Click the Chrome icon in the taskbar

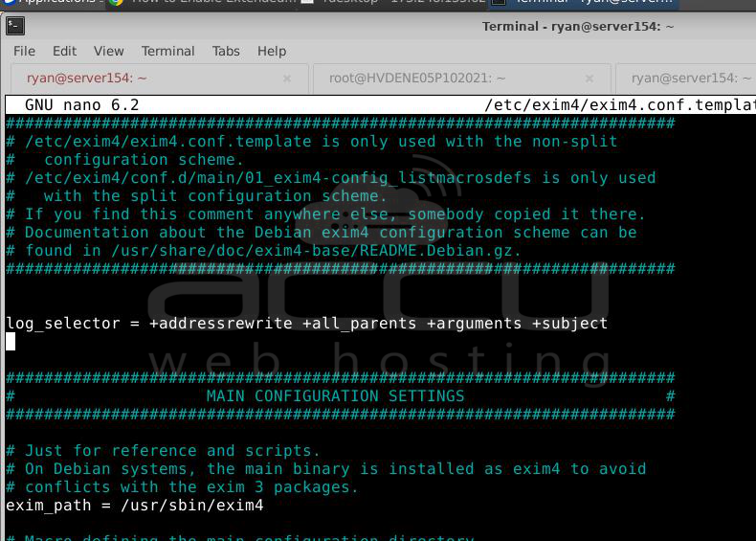[x=116, y=3]
